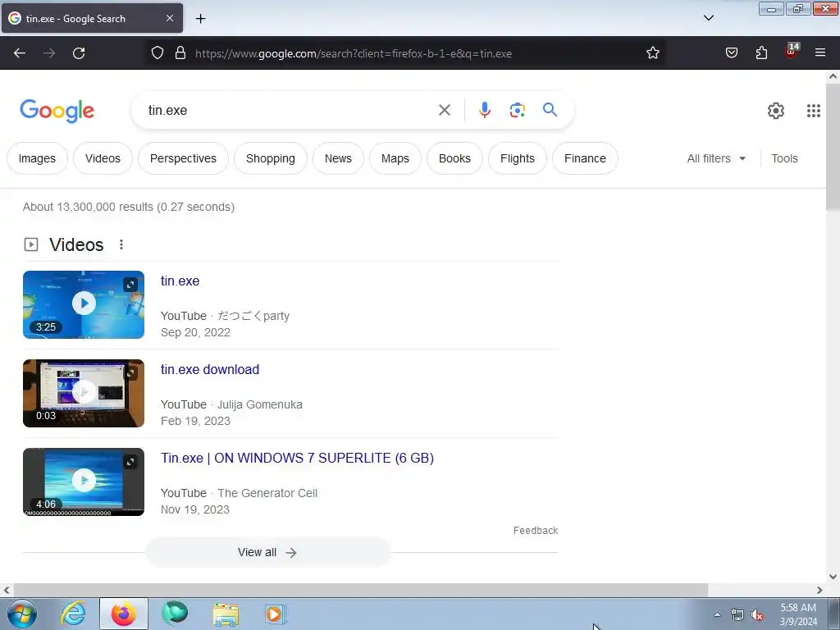Image resolution: width=840 pixels, height=630 pixels.
Task: View site security info via padlock icon
Action: (x=180, y=53)
